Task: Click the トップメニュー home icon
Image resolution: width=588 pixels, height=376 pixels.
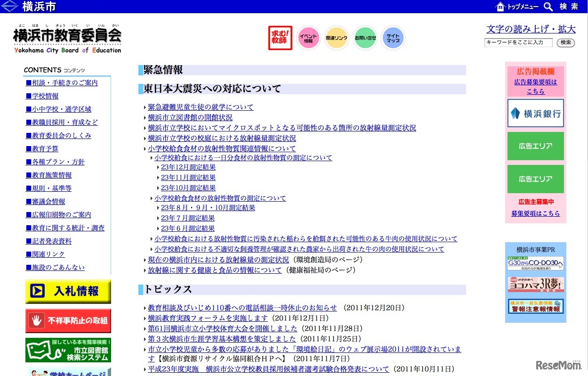Action: pos(500,7)
